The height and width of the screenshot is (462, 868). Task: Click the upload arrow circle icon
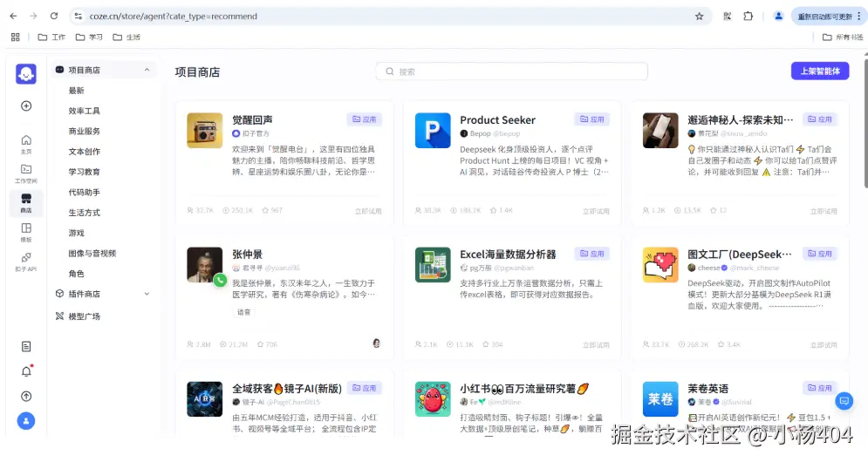pyautogui.click(x=26, y=397)
